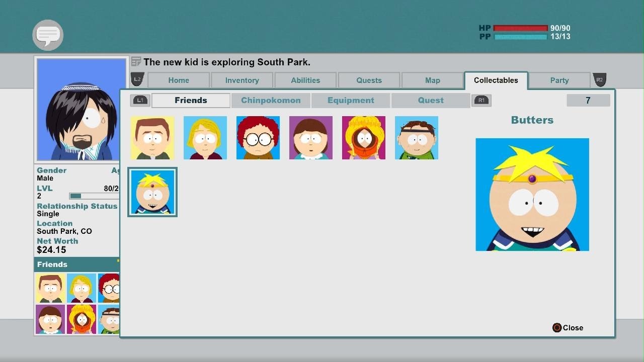
Task: Switch to the Quests tab
Action: click(369, 80)
